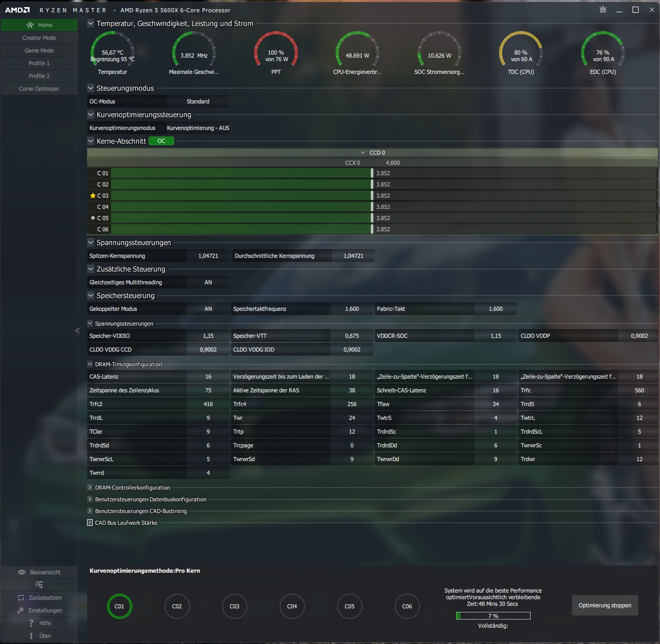
Task: Click the Speichertaktfrequenz value 1.600
Action: tap(352, 309)
